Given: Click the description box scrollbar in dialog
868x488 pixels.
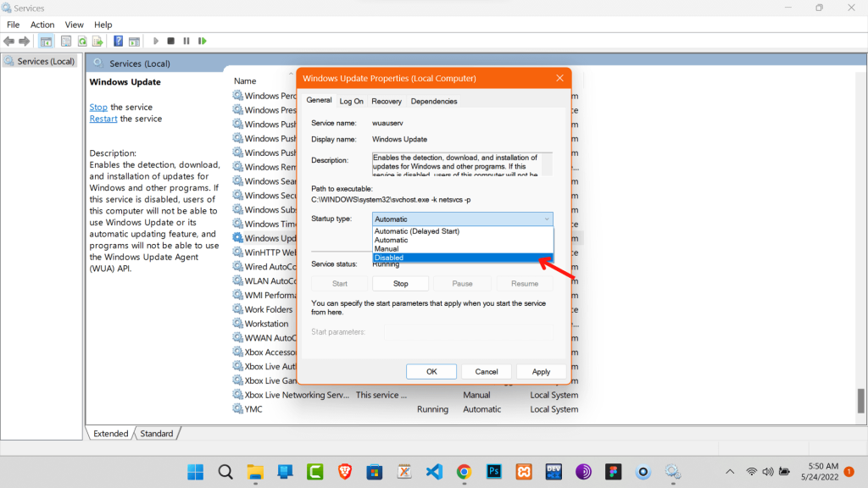Looking at the screenshot, I should (x=547, y=164).
